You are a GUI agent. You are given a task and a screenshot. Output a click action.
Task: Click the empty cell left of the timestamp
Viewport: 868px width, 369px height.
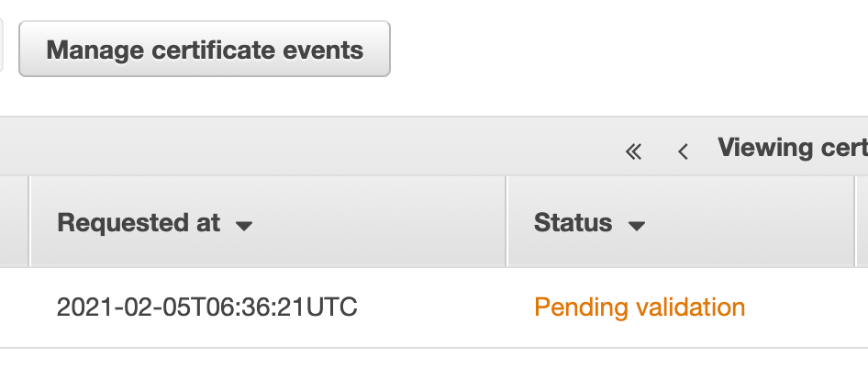[14, 307]
